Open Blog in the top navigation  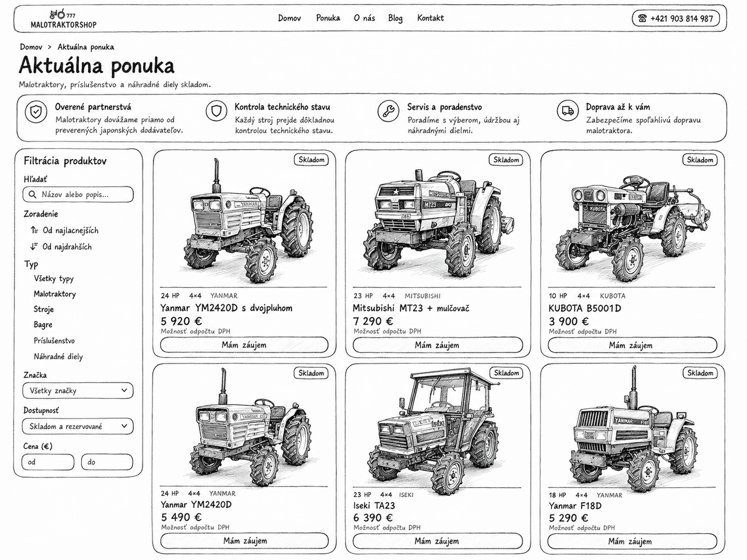pyautogui.click(x=395, y=18)
